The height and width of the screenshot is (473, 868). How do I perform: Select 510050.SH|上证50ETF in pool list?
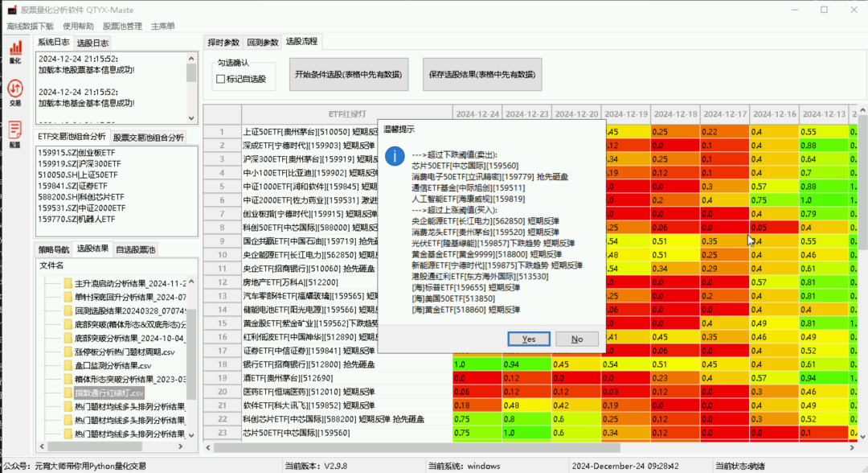77,175
